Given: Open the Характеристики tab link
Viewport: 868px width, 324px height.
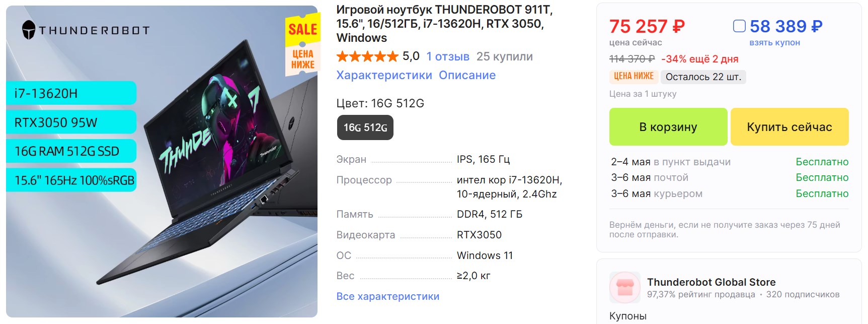Looking at the screenshot, I should point(384,75).
